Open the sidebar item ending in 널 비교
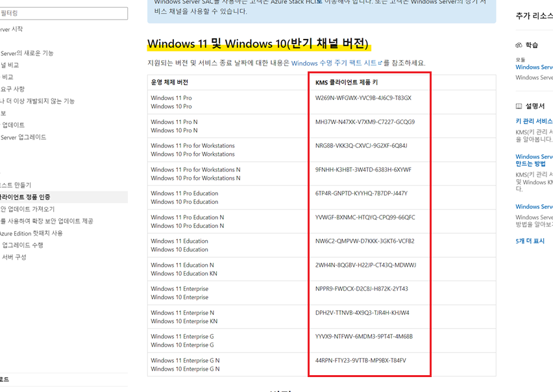The height and width of the screenshot is (392, 553). point(10,65)
